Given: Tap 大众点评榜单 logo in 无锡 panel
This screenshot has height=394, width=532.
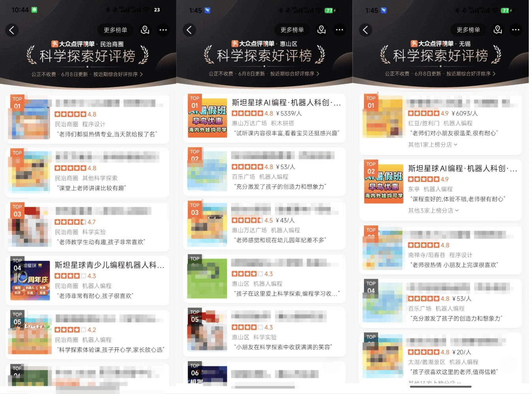Looking at the screenshot, I should (432, 44).
